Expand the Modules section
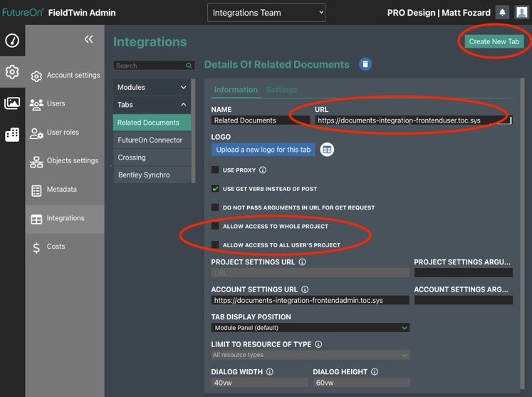The image size is (532, 397). point(152,87)
